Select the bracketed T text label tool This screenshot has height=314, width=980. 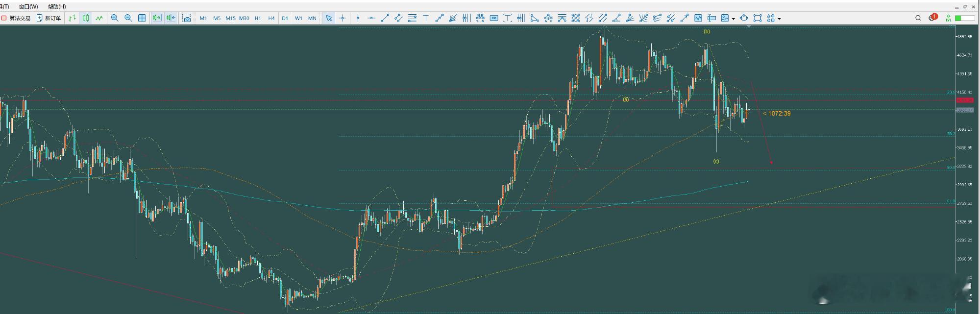tap(508, 18)
